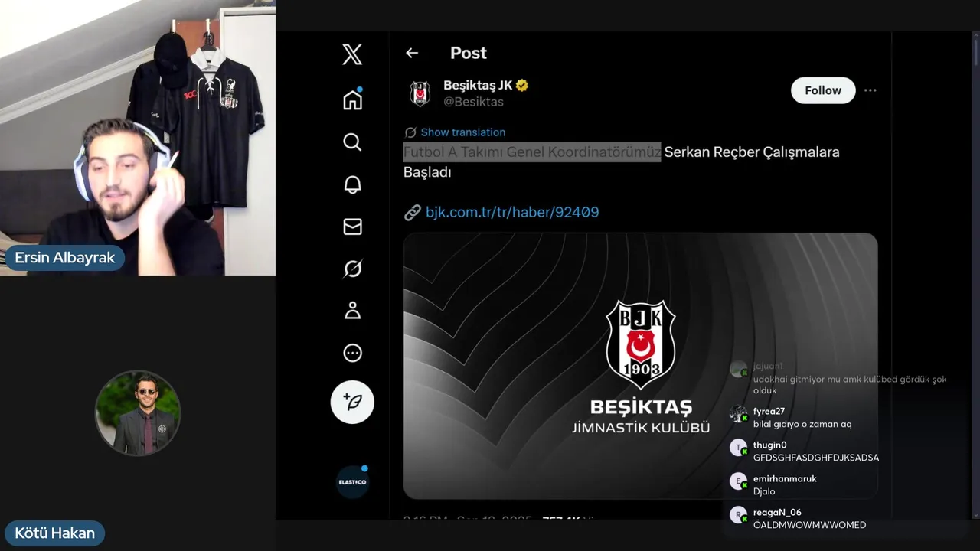Screen dimensions: 980x551
Task: Click chat username fyrea27
Action: tap(769, 412)
